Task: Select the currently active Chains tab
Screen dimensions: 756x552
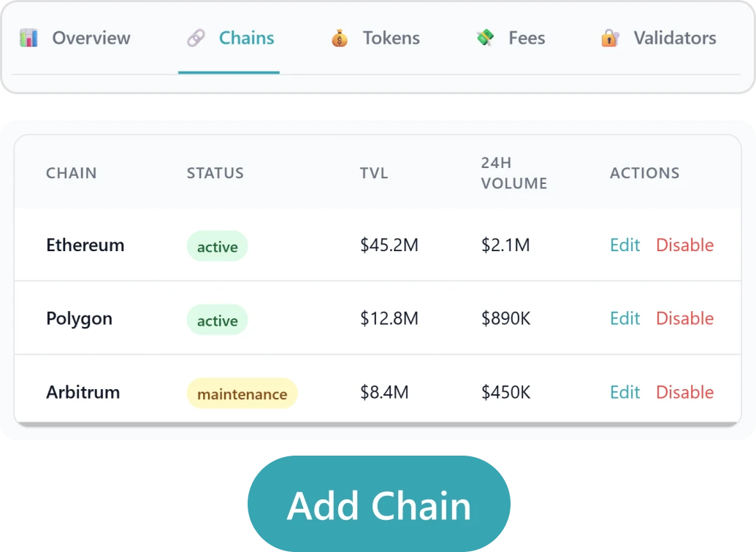Action: [x=246, y=38]
